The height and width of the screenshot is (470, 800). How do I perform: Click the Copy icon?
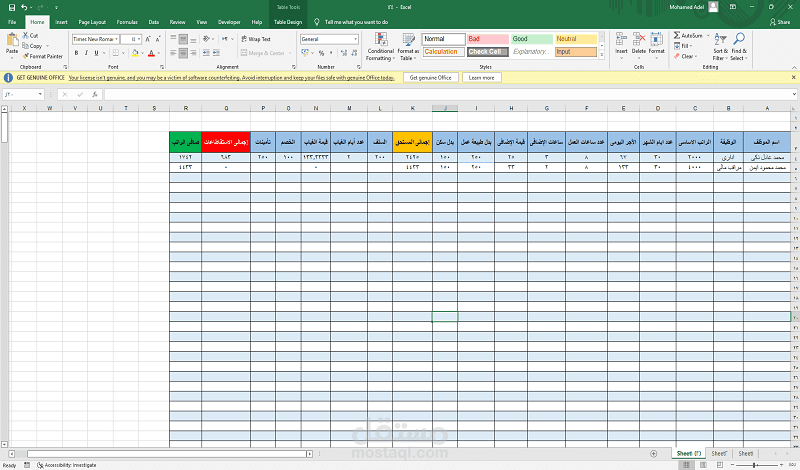(26, 46)
